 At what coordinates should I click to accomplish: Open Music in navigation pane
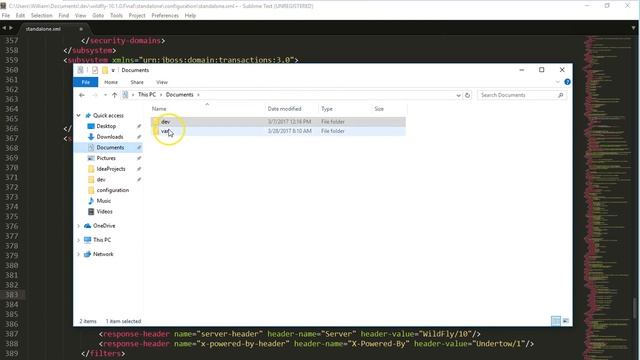pos(103,201)
